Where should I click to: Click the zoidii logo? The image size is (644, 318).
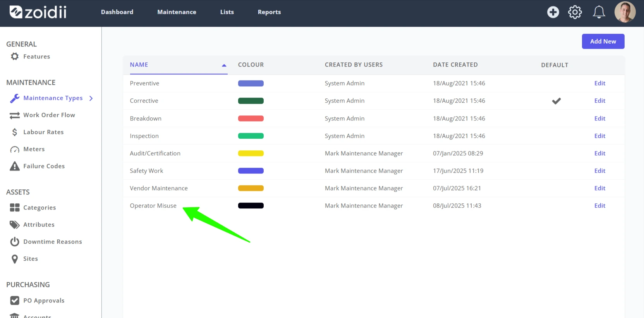pos(38,12)
